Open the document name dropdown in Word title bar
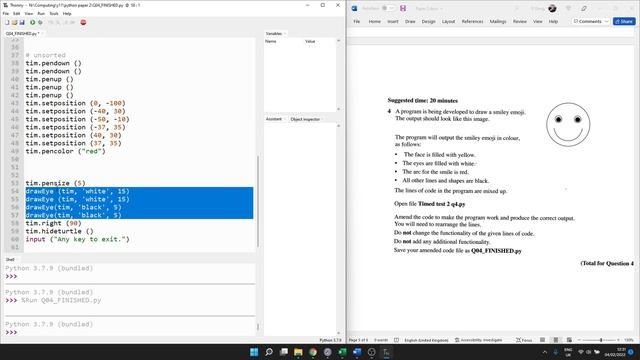 pos(441,9)
